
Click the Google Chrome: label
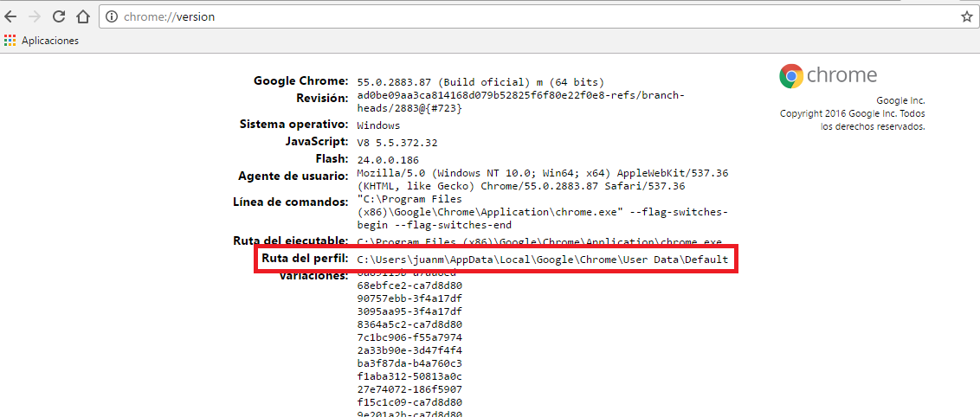click(x=300, y=80)
